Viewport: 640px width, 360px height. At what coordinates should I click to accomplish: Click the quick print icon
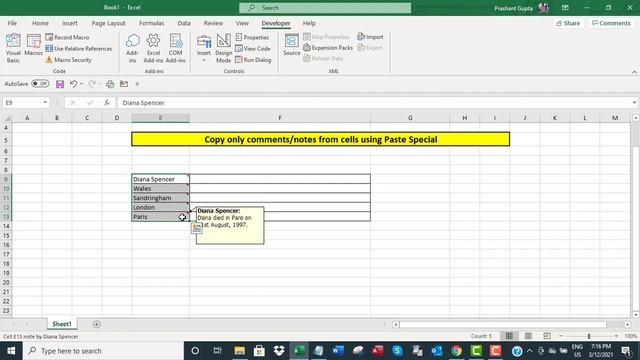pos(110,84)
